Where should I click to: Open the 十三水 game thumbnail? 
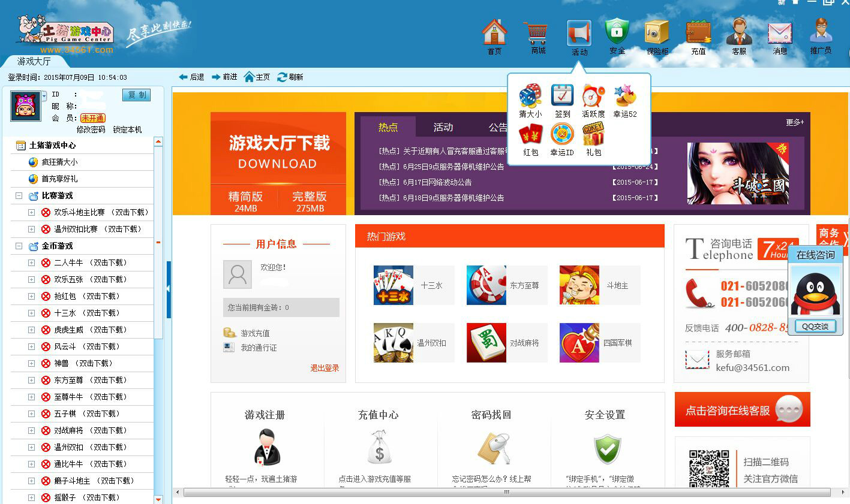pos(394,285)
